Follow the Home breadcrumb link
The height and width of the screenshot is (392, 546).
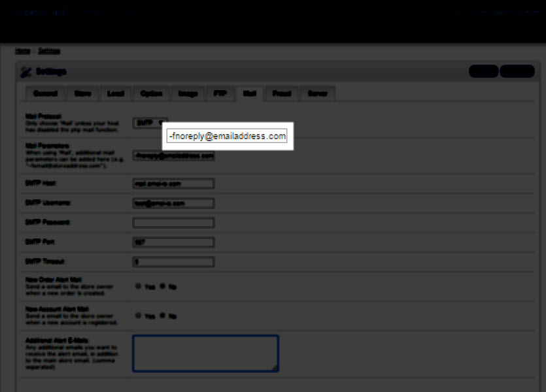coord(23,51)
